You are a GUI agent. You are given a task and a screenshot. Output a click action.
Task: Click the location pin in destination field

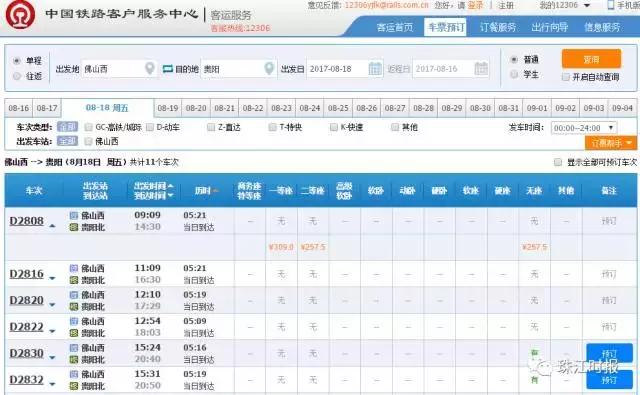click(x=269, y=68)
